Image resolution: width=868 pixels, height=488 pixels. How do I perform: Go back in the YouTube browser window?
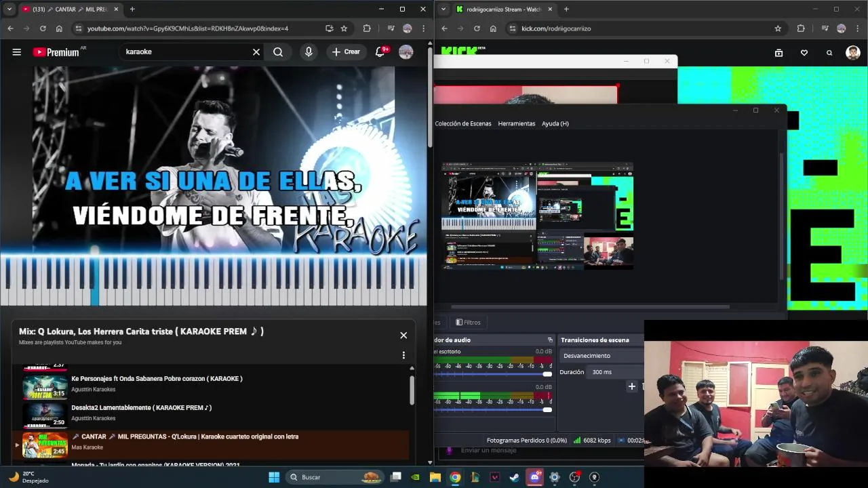(10, 28)
